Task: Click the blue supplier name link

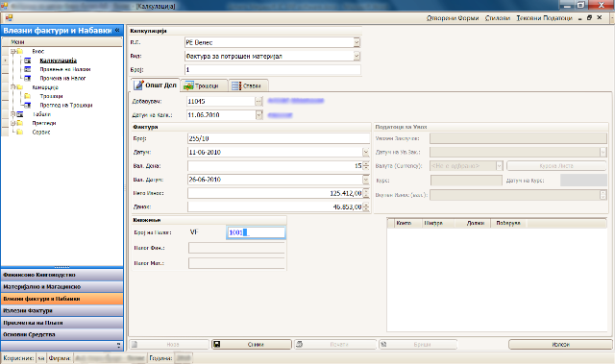Action: 296,101
